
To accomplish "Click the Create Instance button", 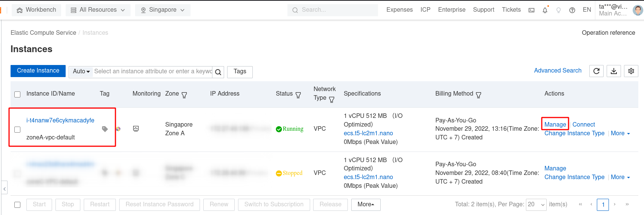I will (38, 71).
